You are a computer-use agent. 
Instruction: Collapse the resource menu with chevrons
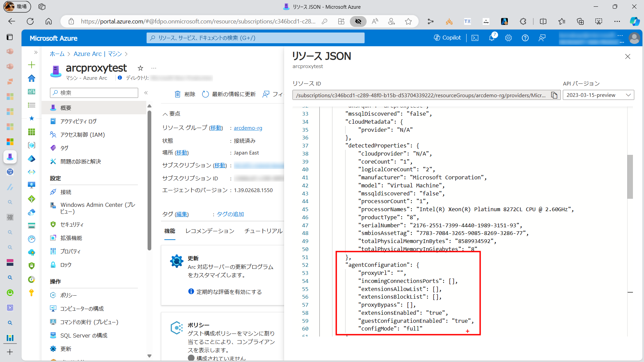click(146, 93)
